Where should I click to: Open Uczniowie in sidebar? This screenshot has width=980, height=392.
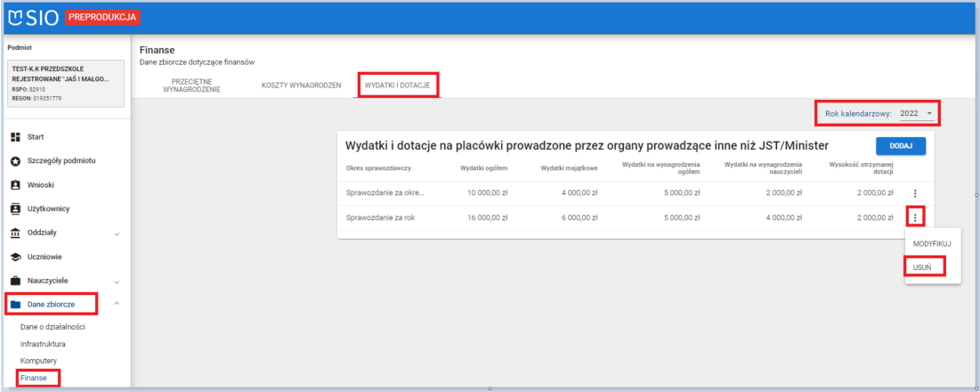45,257
